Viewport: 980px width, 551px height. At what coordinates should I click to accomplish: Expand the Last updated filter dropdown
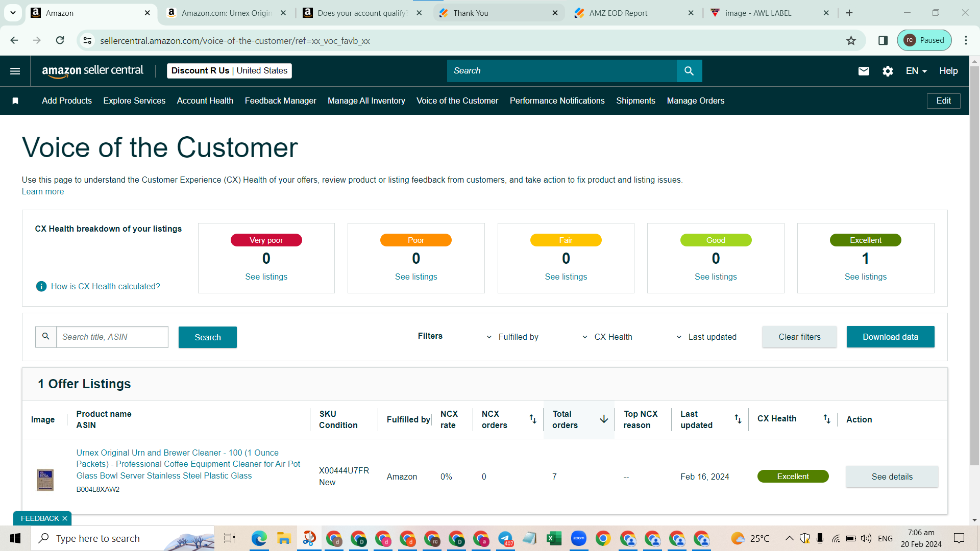click(x=706, y=337)
